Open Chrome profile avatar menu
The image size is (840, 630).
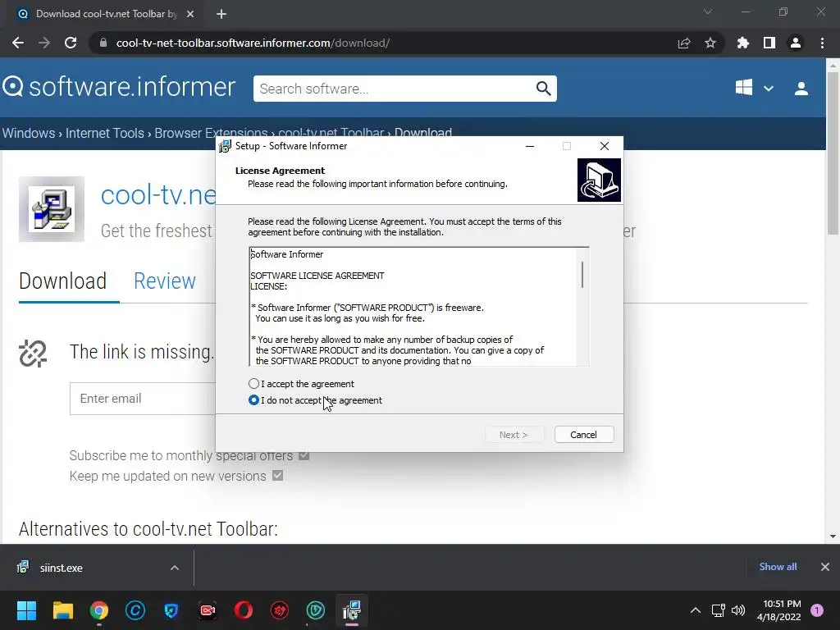[x=796, y=43]
